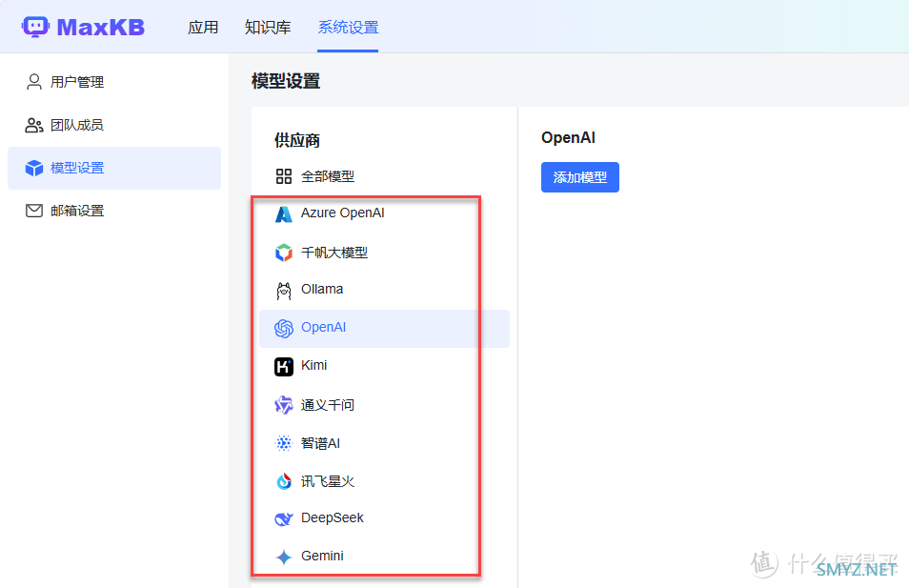Choose the 智谱AI supplier label

coord(320,443)
